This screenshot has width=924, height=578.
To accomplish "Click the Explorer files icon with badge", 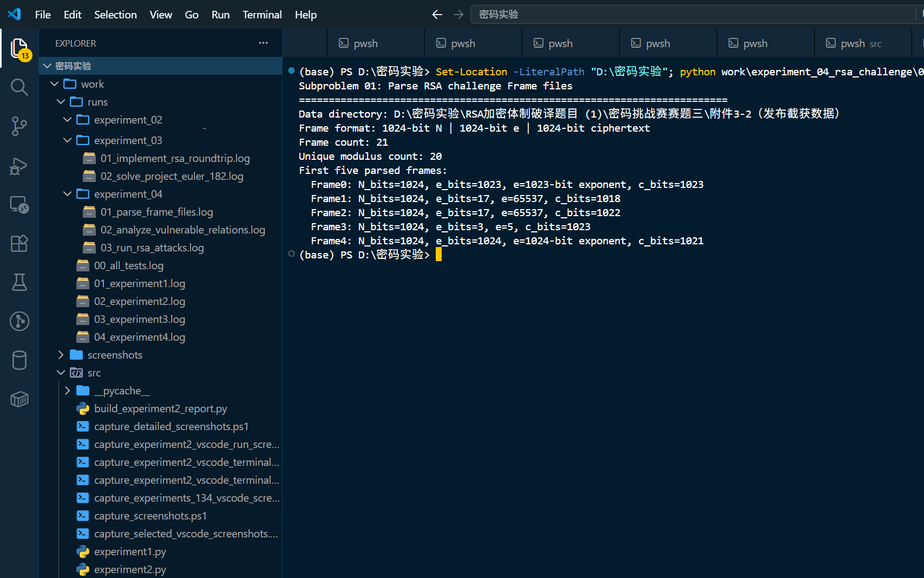I will 19,49.
